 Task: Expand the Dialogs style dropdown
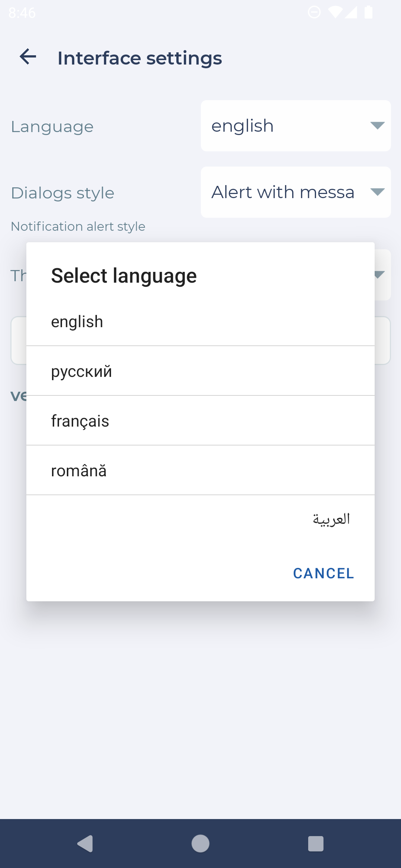point(296,192)
